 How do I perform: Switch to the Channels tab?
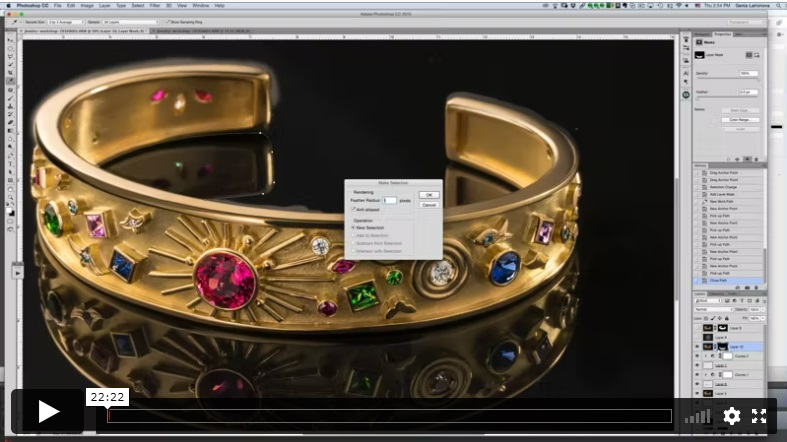716,294
